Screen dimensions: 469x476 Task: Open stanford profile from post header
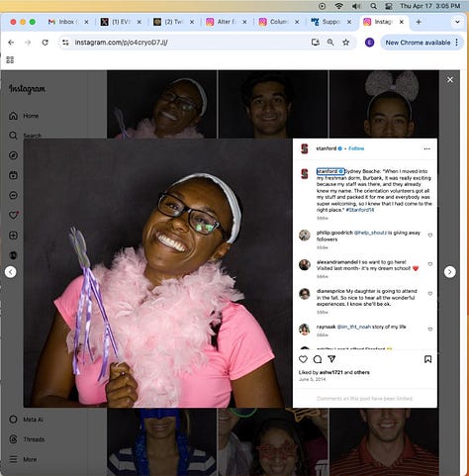(x=326, y=148)
